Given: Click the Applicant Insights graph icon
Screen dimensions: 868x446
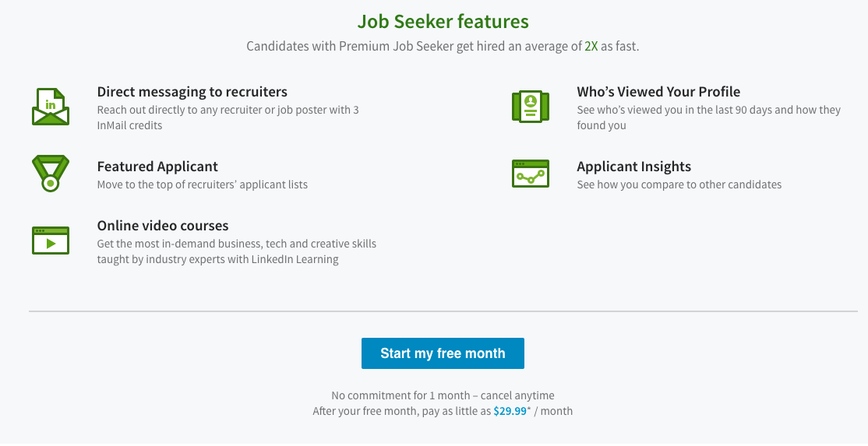Looking at the screenshot, I should pyautogui.click(x=531, y=174).
